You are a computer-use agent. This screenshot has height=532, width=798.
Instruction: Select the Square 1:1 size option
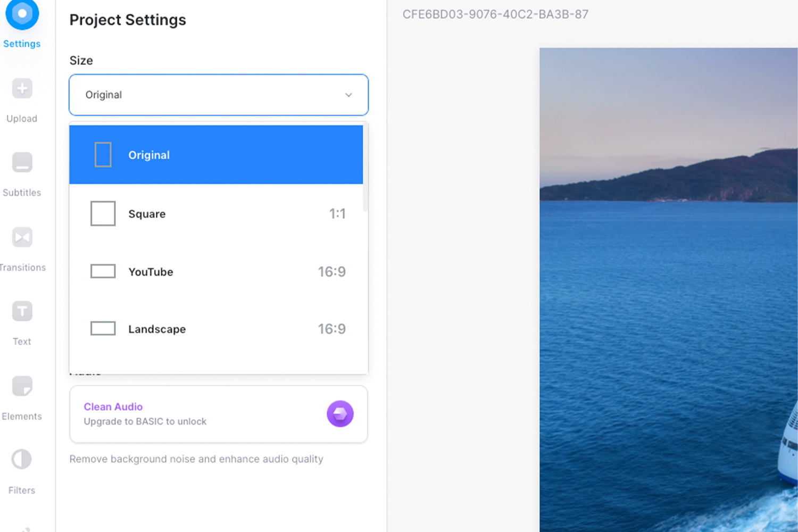tap(216, 213)
